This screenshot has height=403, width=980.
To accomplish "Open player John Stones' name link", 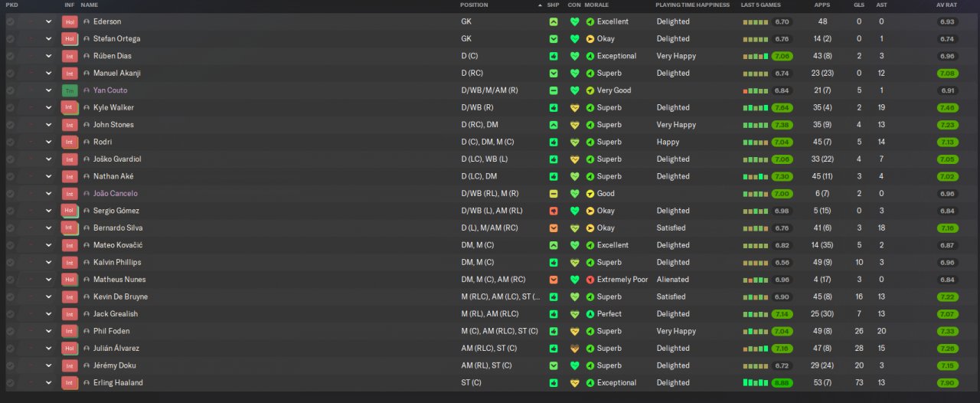I will point(113,125).
